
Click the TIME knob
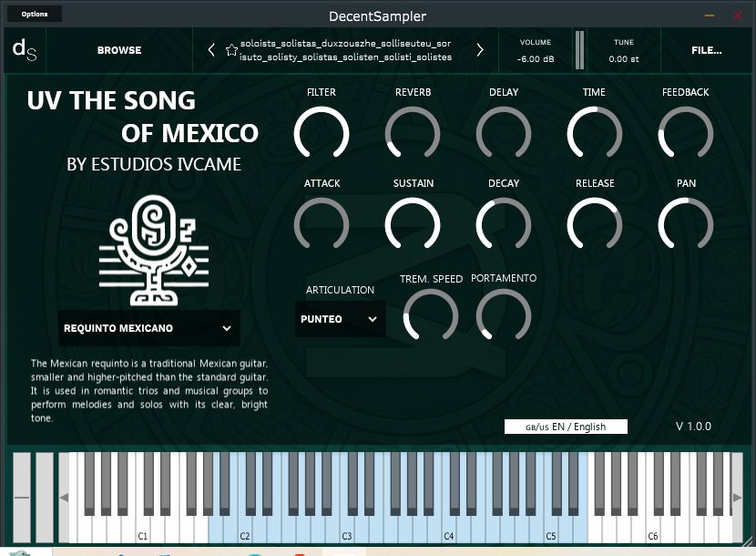pos(595,134)
